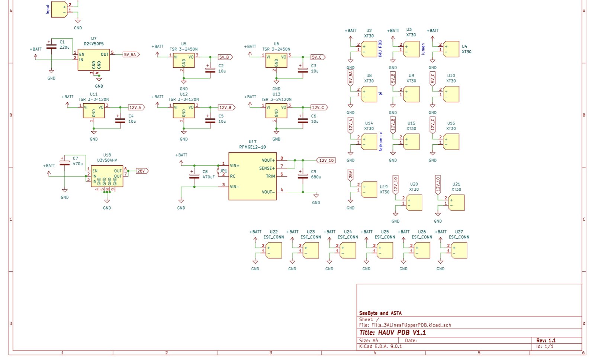
Task: Click the 12V_B net label at U12 output
Action: 226,107
